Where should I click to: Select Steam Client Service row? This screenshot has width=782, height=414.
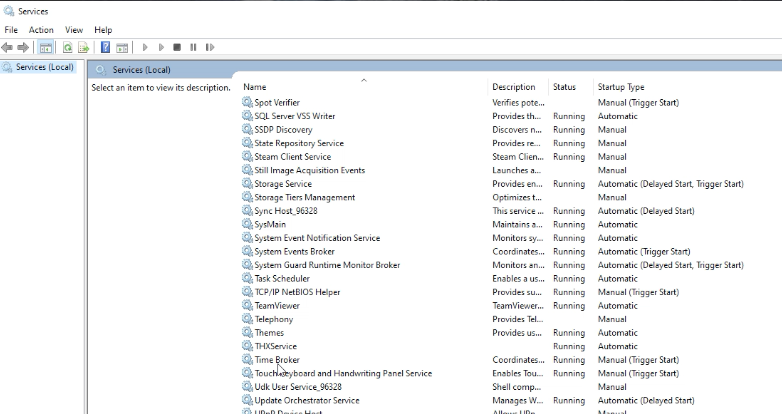pyautogui.click(x=293, y=157)
